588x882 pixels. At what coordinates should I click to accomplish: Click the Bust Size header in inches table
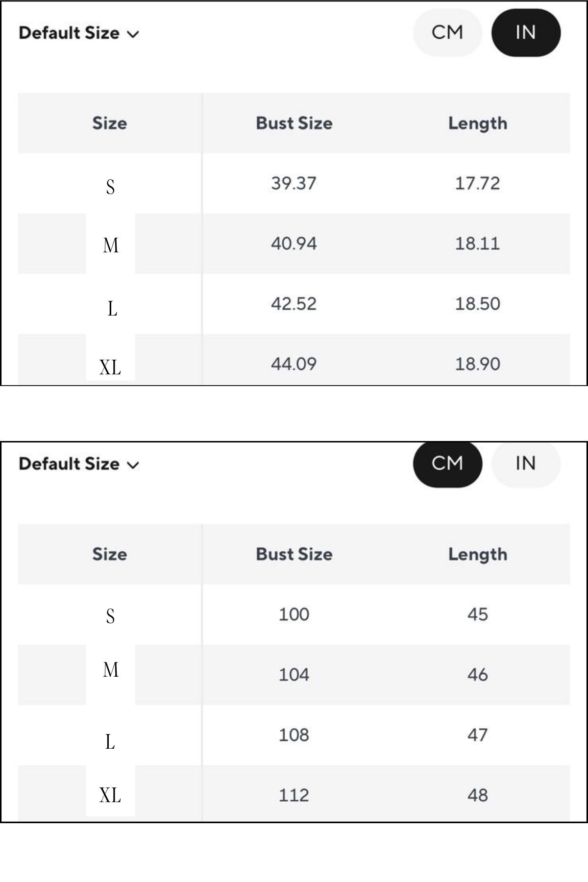tap(294, 123)
